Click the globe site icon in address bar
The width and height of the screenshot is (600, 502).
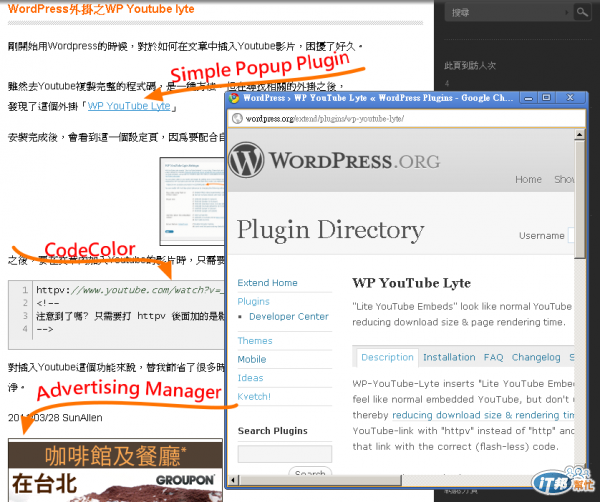(x=237, y=119)
